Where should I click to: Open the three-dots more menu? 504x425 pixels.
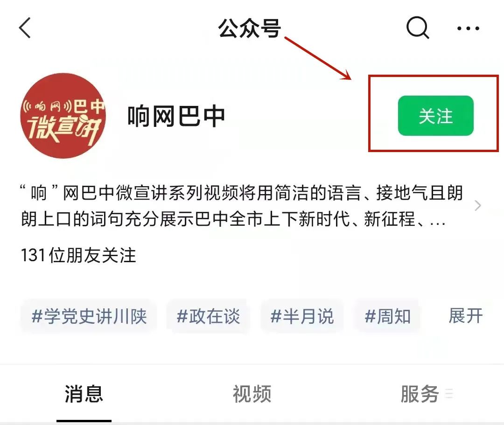[x=469, y=28]
